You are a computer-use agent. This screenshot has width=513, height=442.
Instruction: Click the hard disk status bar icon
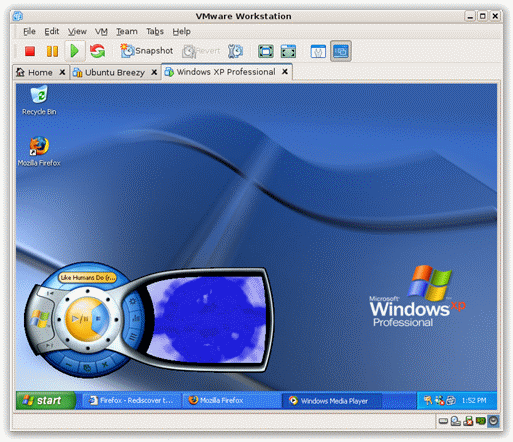[443, 421]
